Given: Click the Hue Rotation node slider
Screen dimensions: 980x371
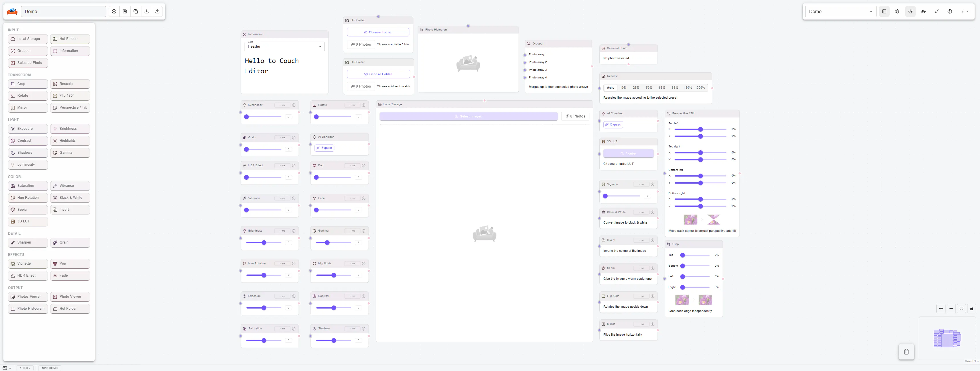Looking at the screenshot, I should click(264, 275).
